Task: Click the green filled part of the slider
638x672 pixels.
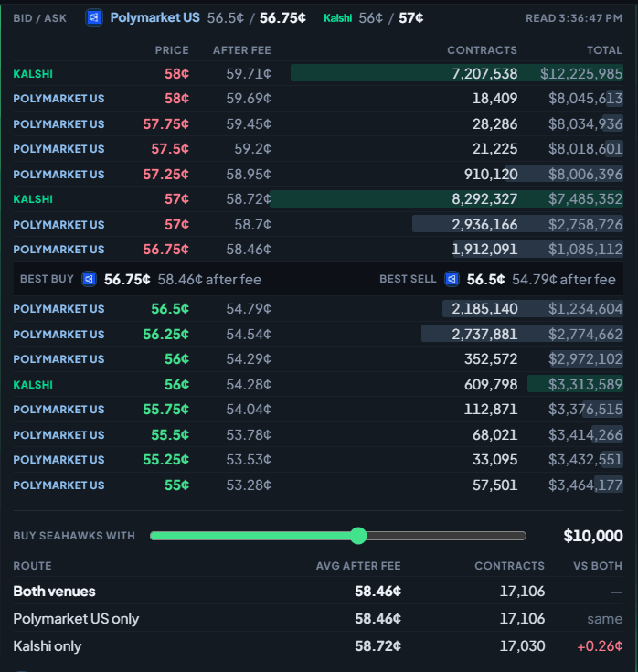Action: pos(250,536)
